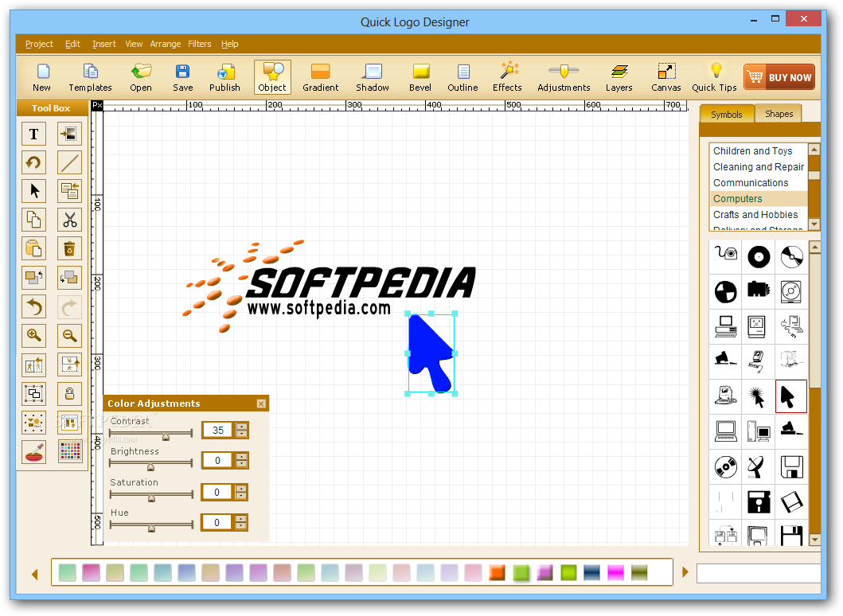Open Adjustments from the toolbar
Image resolution: width=843 pixels, height=616 pixels.
pos(564,77)
